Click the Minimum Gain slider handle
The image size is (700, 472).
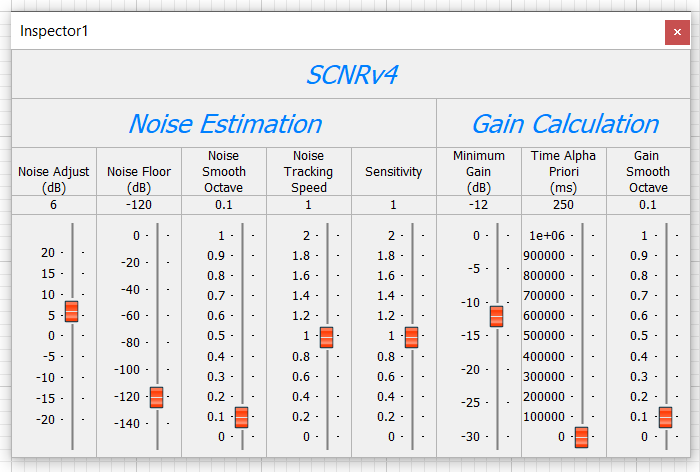(x=496, y=316)
